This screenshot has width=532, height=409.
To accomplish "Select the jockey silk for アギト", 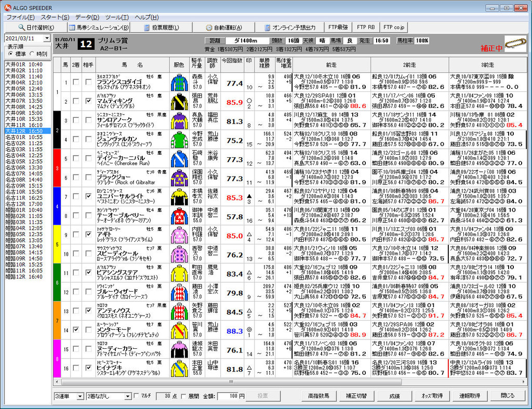I will point(179,235).
